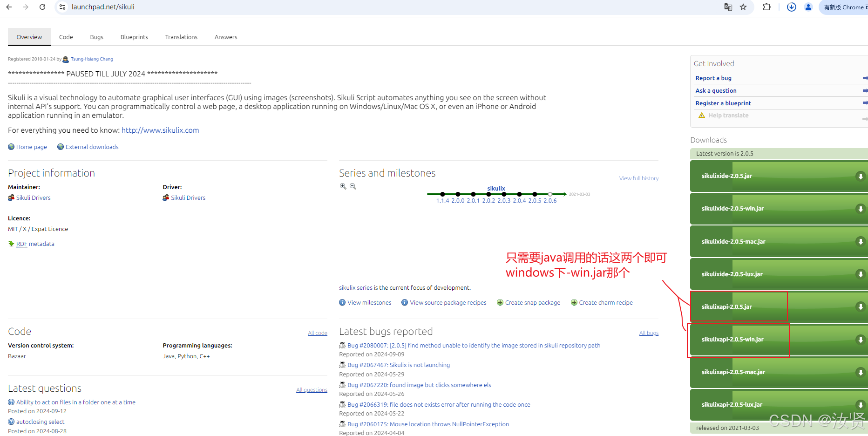Open the browser downloads icon

point(791,7)
